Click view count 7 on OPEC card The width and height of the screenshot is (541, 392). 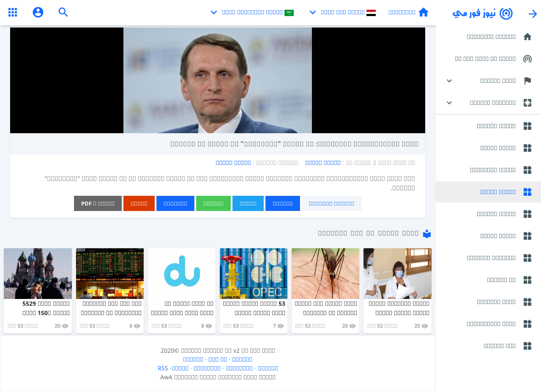[x=274, y=326]
